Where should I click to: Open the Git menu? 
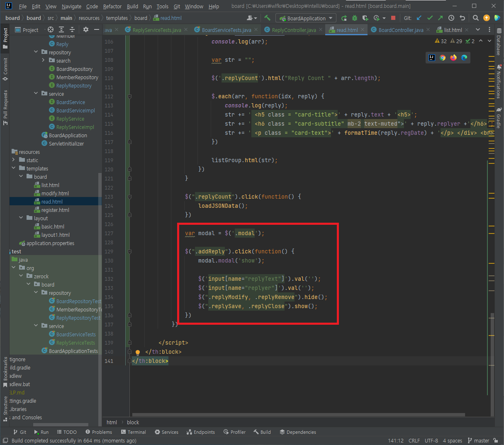click(x=177, y=6)
